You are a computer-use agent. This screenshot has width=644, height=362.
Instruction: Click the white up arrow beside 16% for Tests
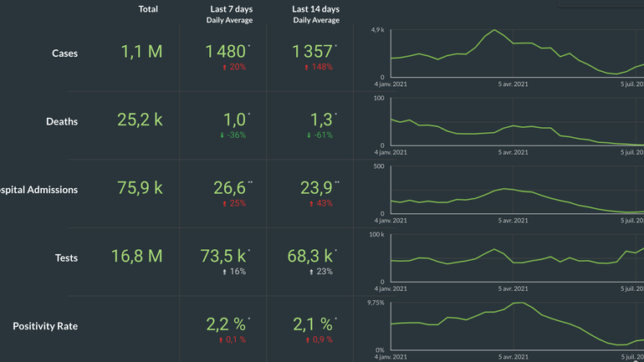[x=224, y=272]
